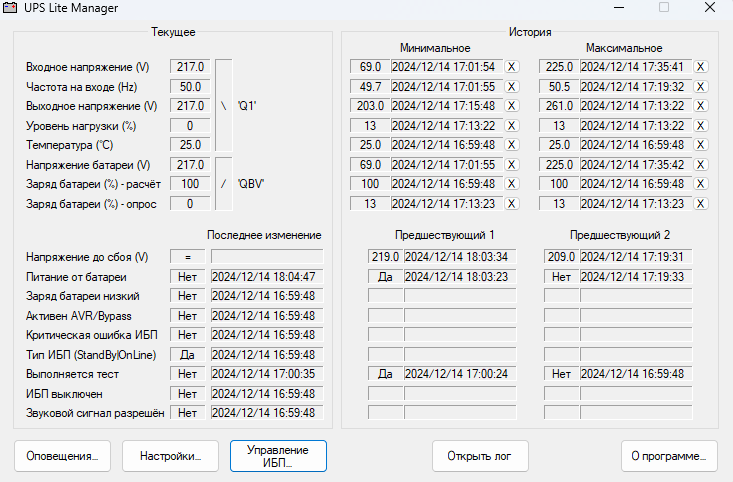Open the Оповещения notifications dialog
This screenshot has width=733, height=482.
[62, 456]
